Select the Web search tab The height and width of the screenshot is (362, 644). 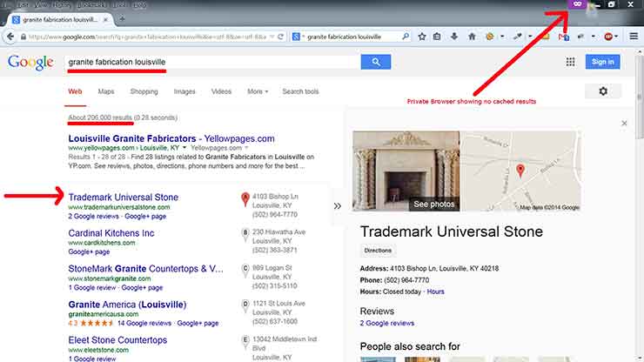click(x=75, y=91)
